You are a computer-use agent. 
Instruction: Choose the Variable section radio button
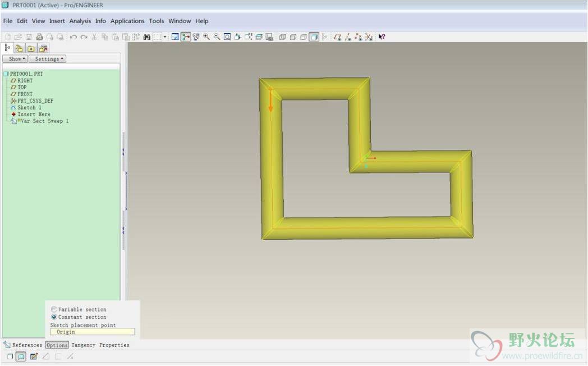[x=54, y=309]
